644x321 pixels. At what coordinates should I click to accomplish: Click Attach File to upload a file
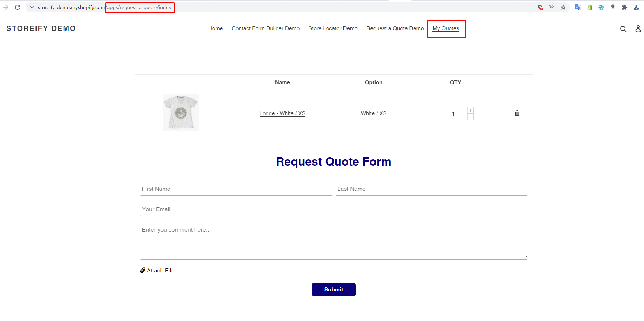pyautogui.click(x=157, y=270)
